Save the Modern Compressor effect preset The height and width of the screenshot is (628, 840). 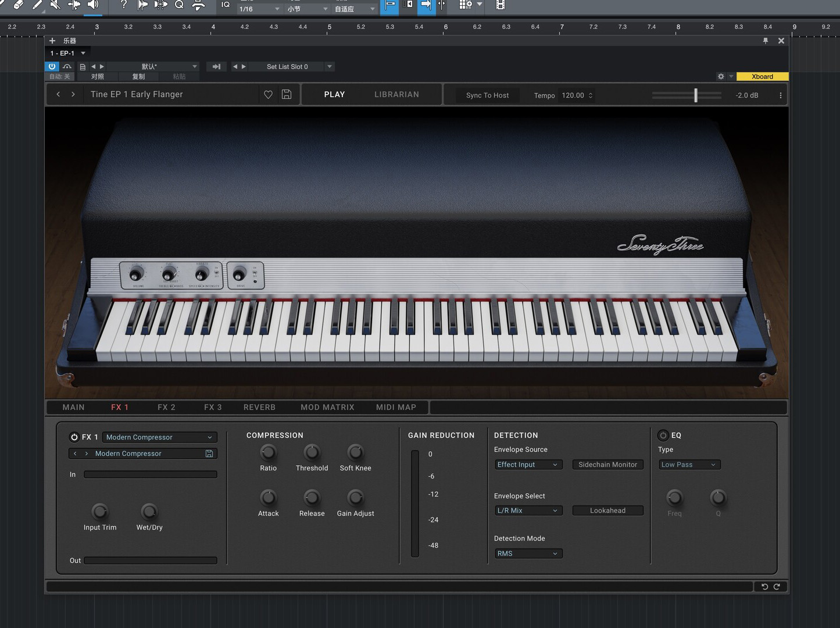209,454
